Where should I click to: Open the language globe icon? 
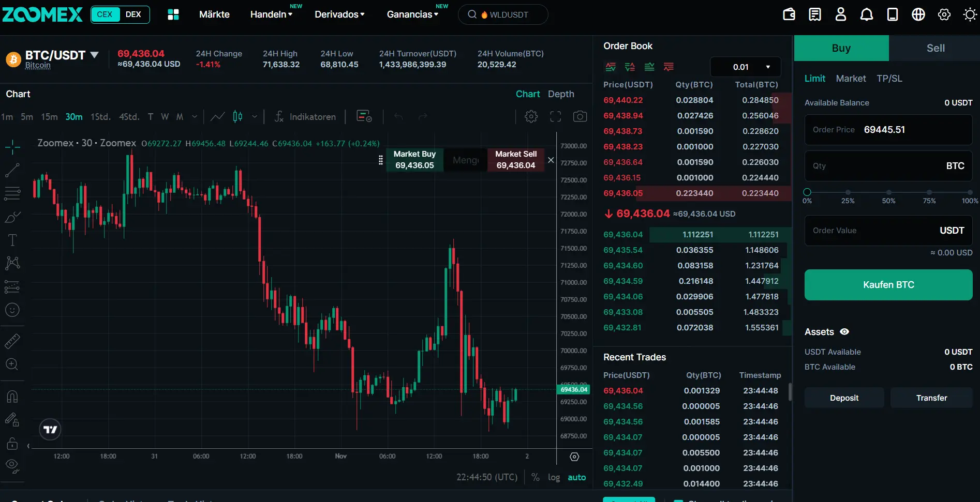pyautogui.click(x=918, y=14)
